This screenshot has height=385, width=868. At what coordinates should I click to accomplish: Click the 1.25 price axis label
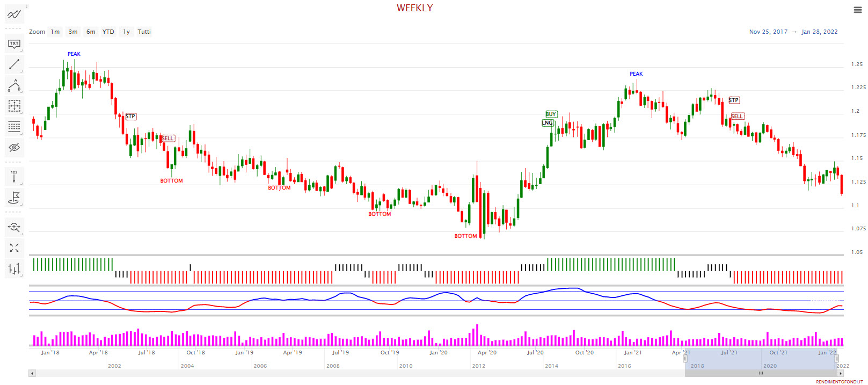tap(857, 64)
